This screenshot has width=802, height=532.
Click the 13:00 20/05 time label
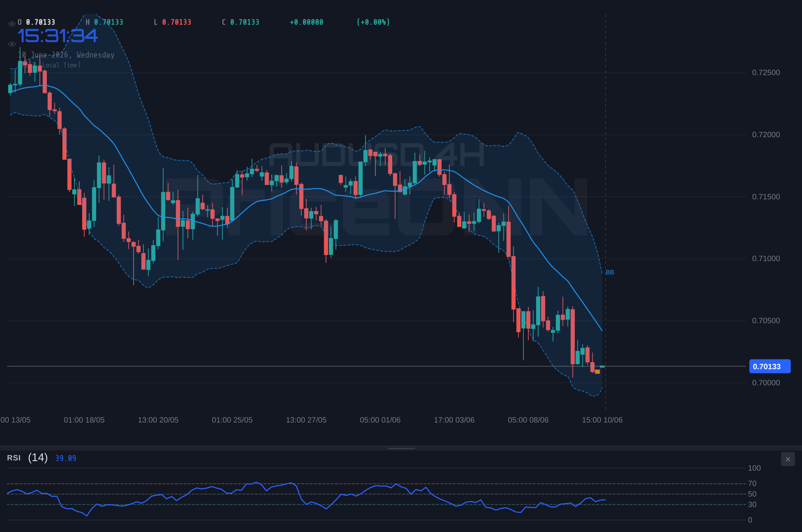(158, 420)
